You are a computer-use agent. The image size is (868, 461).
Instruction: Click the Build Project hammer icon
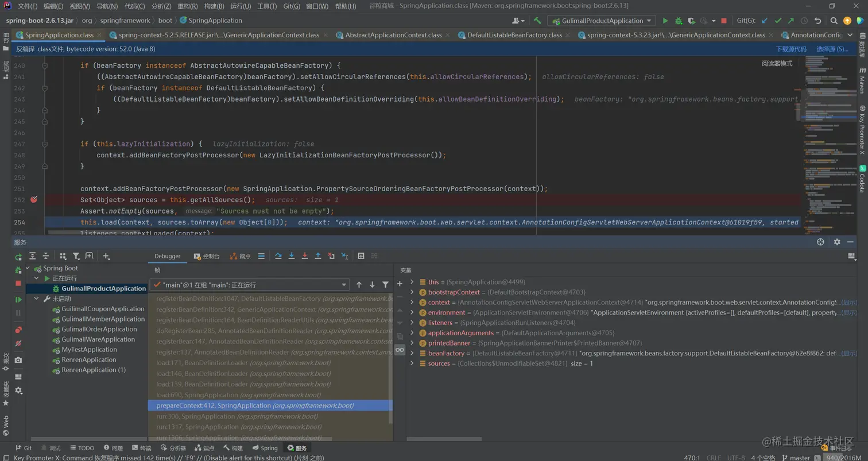tap(537, 21)
